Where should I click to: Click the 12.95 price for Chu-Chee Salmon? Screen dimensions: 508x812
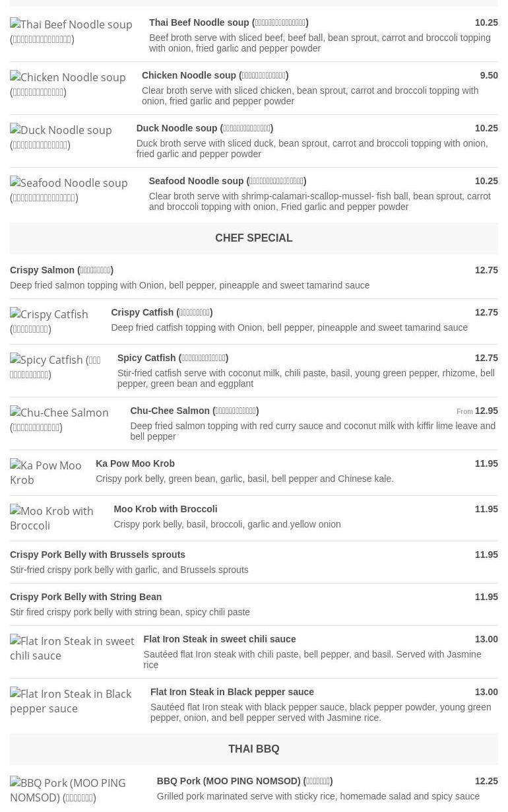click(x=486, y=411)
